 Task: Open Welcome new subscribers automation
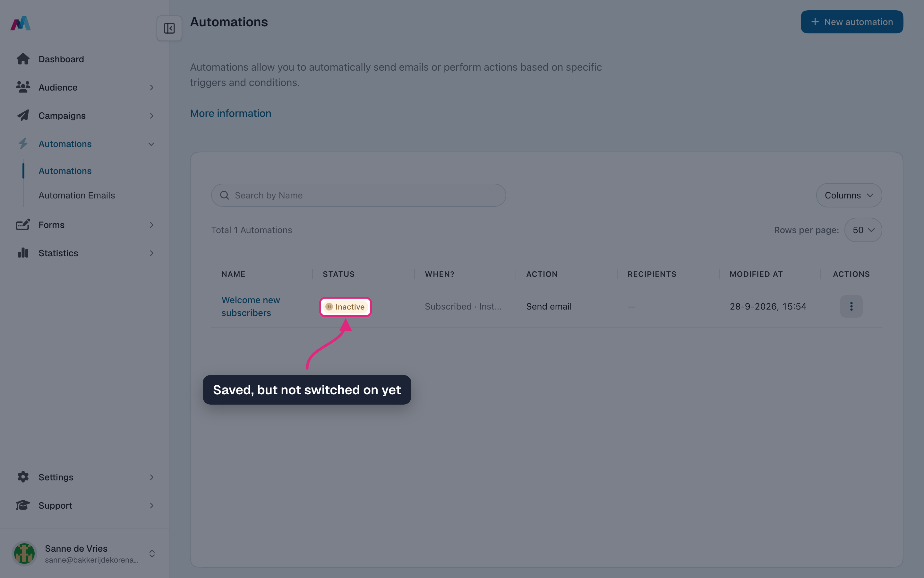coord(251,306)
